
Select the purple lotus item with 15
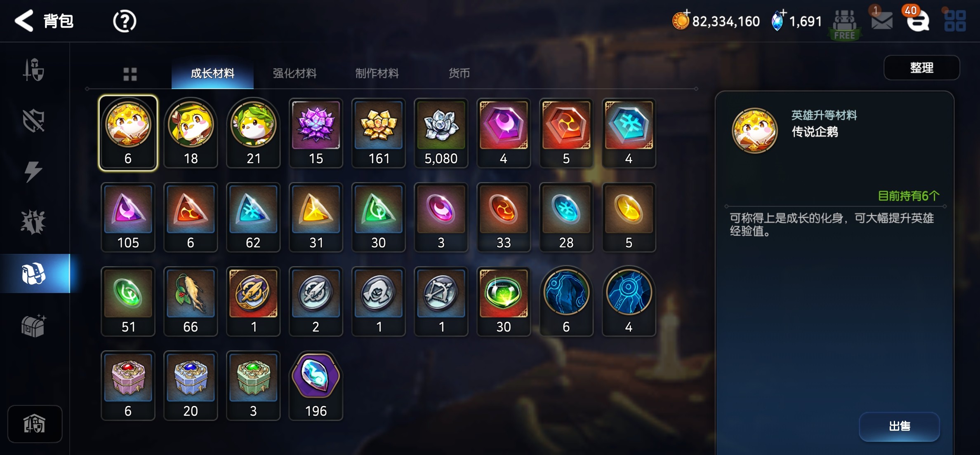[x=316, y=133]
